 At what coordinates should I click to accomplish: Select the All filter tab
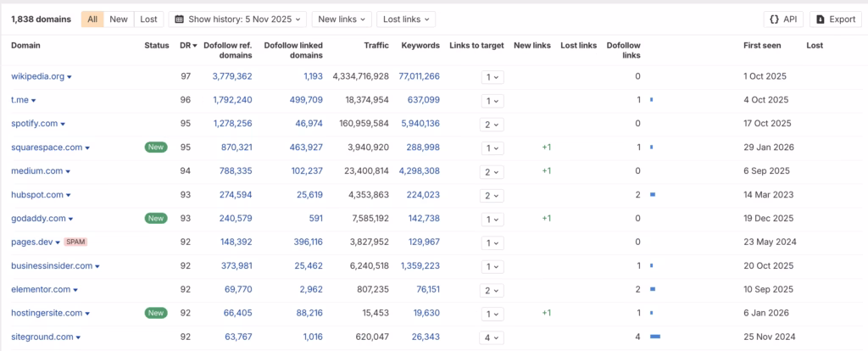92,19
